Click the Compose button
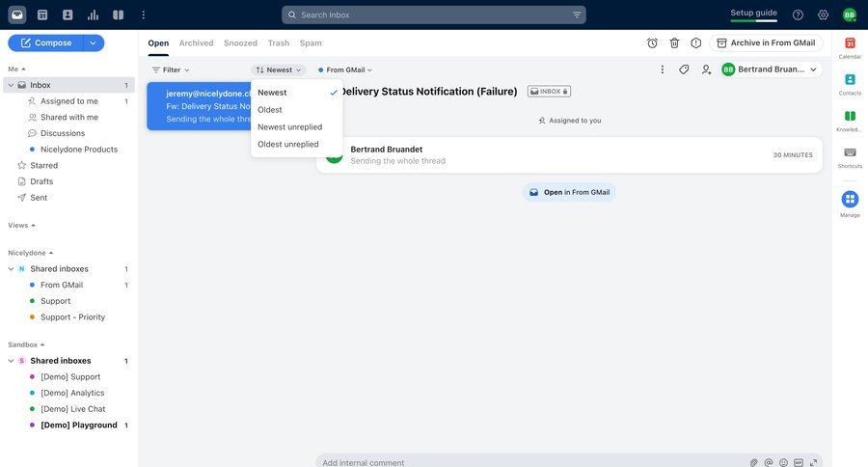The height and width of the screenshot is (467, 868). [x=45, y=42]
